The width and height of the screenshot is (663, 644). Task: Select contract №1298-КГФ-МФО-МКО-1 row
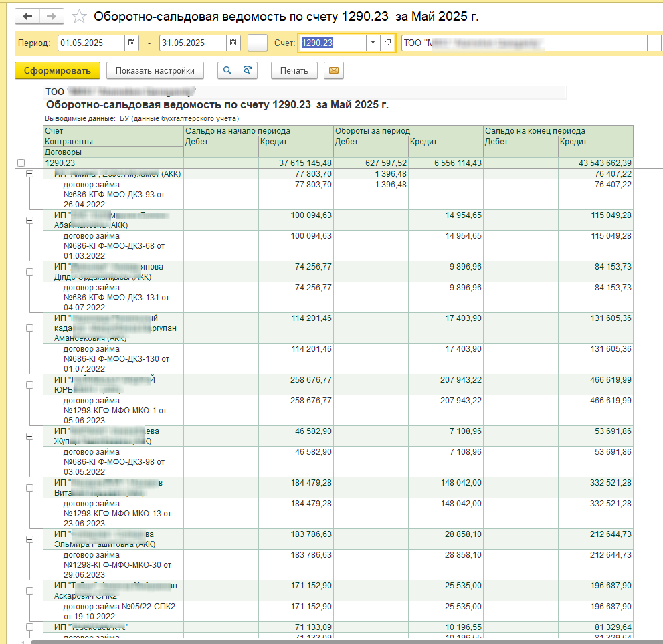tap(113, 411)
